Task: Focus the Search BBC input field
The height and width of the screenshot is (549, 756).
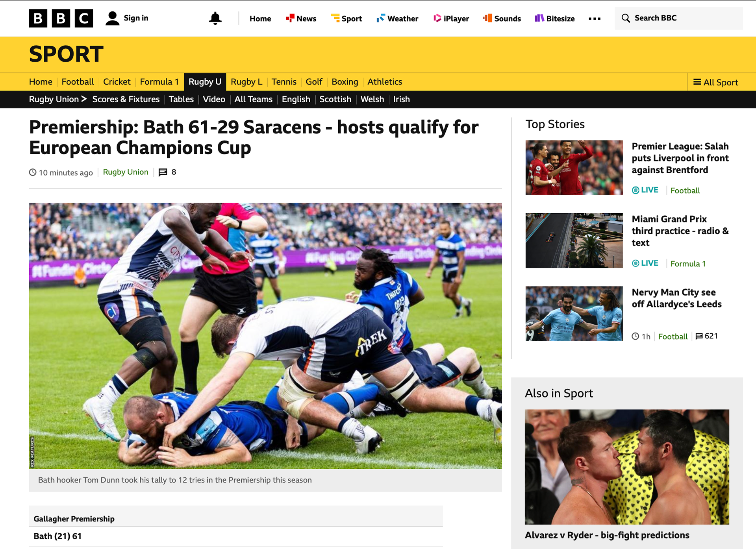Action: coord(679,18)
